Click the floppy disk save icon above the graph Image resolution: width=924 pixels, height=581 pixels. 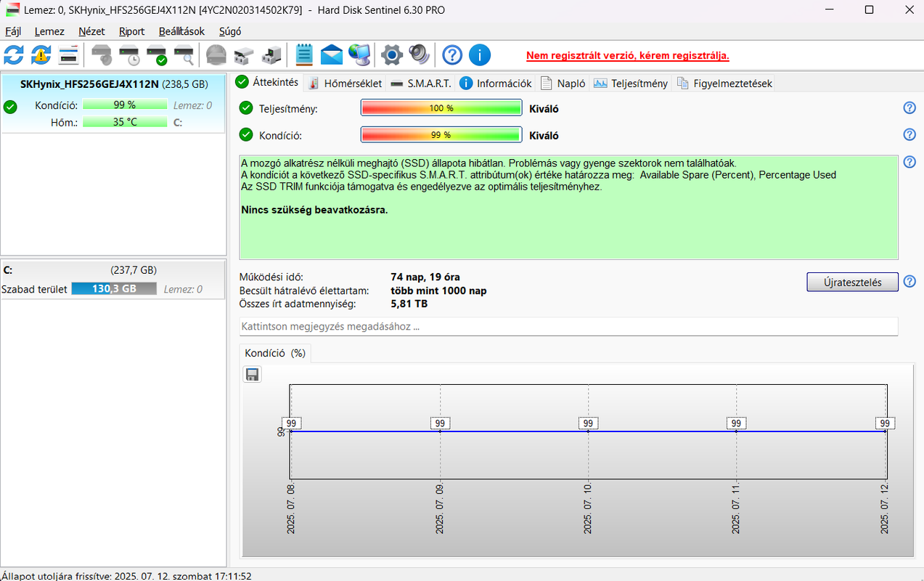(x=253, y=375)
